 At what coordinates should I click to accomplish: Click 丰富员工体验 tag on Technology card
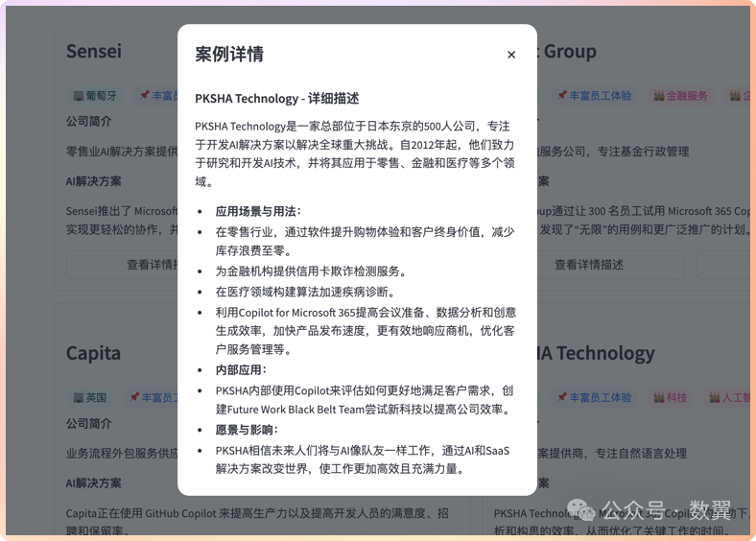594,398
